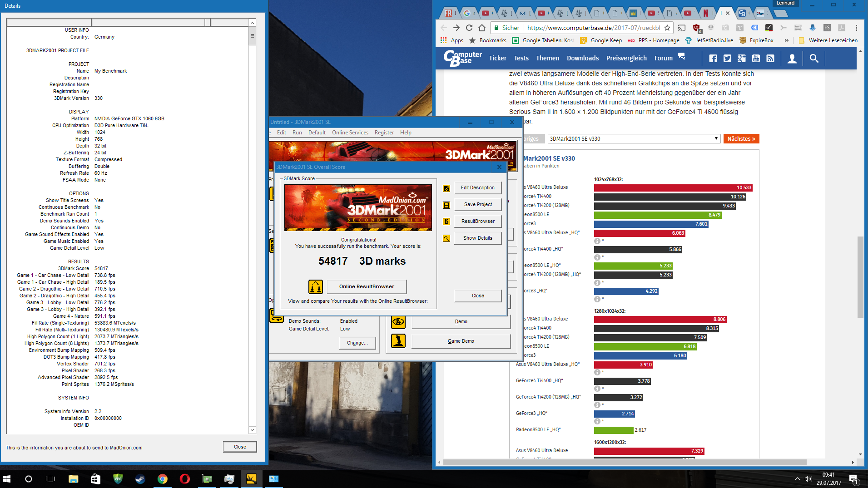The height and width of the screenshot is (488, 868).
Task: Expand info below GeForce3 HQ 1024x768 bar
Action: (x=597, y=299)
